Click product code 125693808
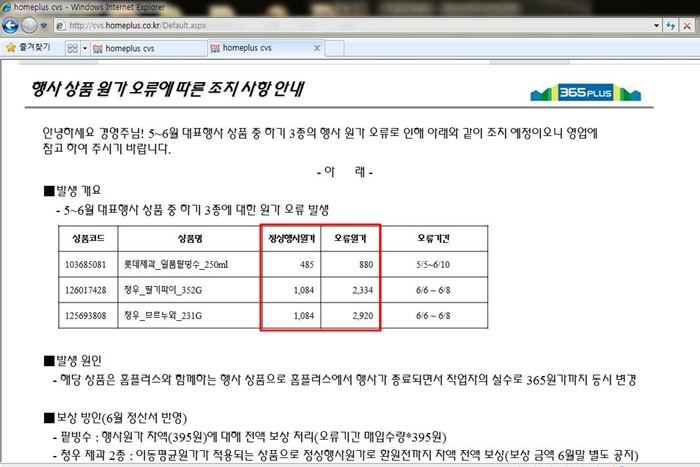700x467 pixels. tap(86, 316)
